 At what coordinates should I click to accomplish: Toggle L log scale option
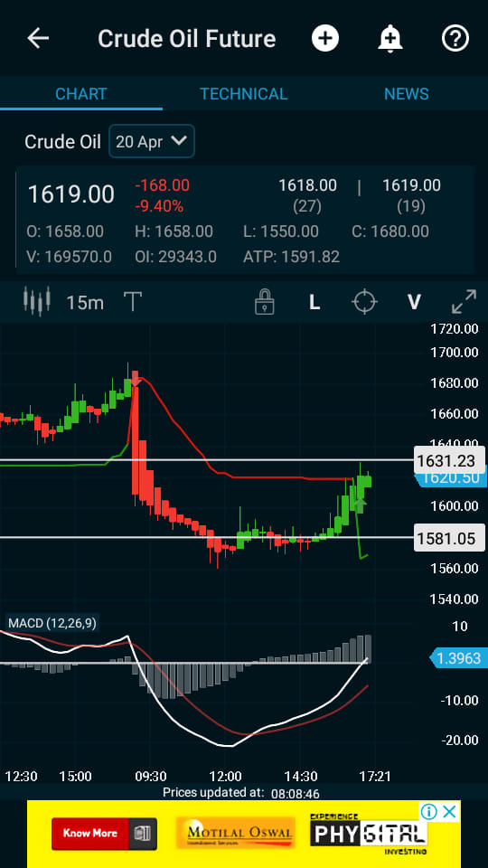tap(314, 302)
